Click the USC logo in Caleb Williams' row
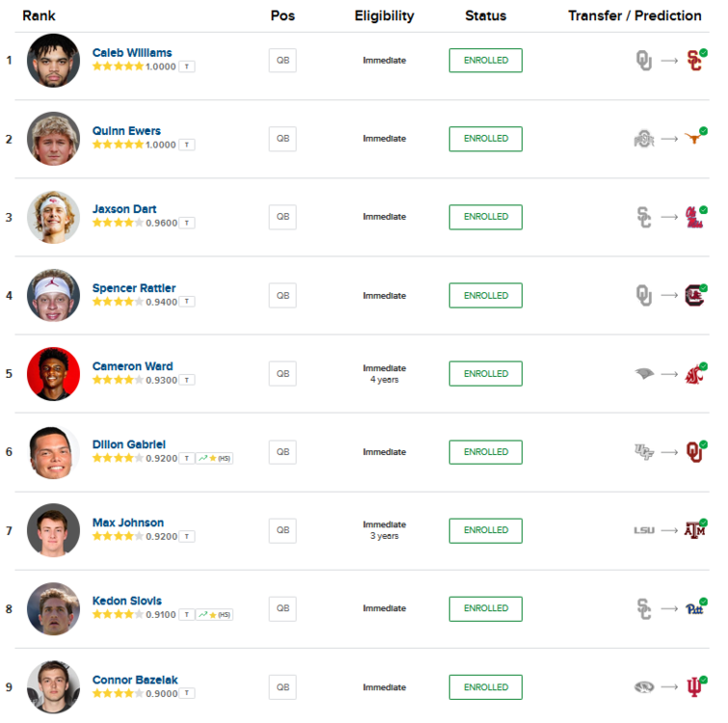This screenshot has height=723, width=728. point(693,61)
